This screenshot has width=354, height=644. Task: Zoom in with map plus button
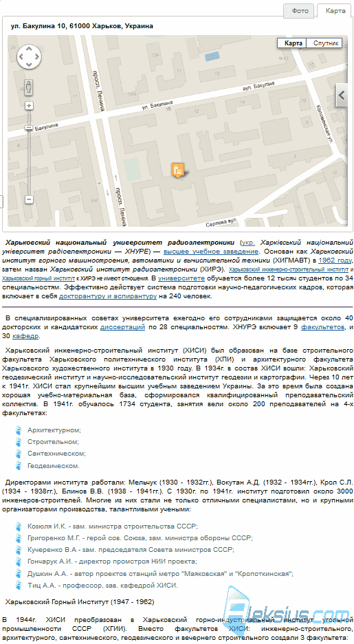point(29,106)
